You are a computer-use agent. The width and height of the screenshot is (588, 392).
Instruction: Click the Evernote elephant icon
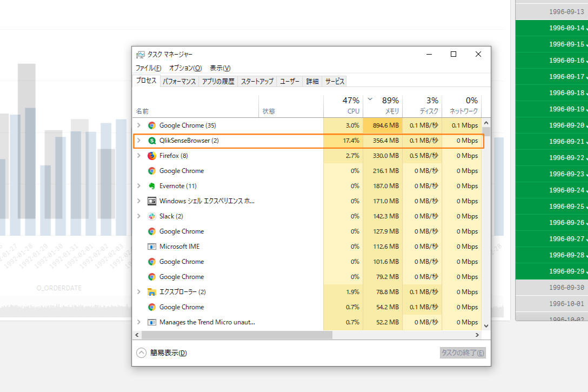click(152, 186)
